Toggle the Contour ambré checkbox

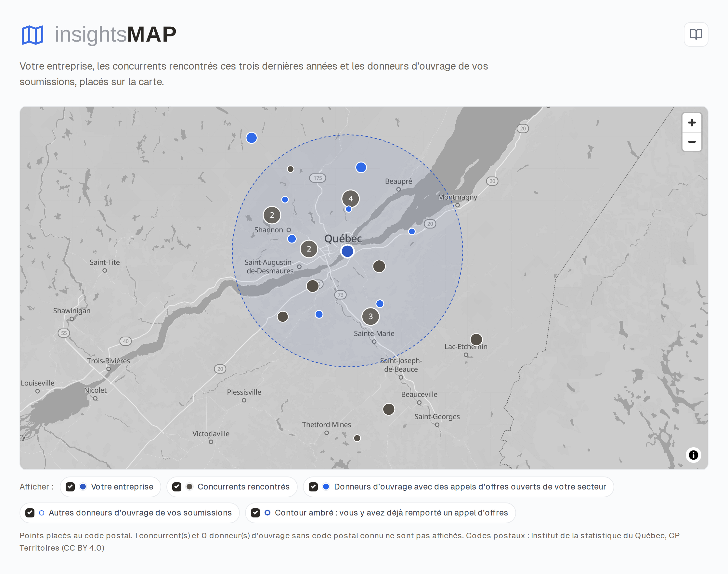[x=255, y=513]
